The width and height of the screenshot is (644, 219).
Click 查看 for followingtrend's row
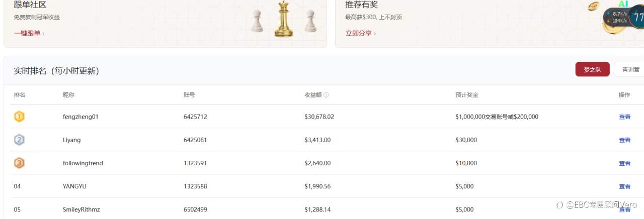tap(624, 163)
